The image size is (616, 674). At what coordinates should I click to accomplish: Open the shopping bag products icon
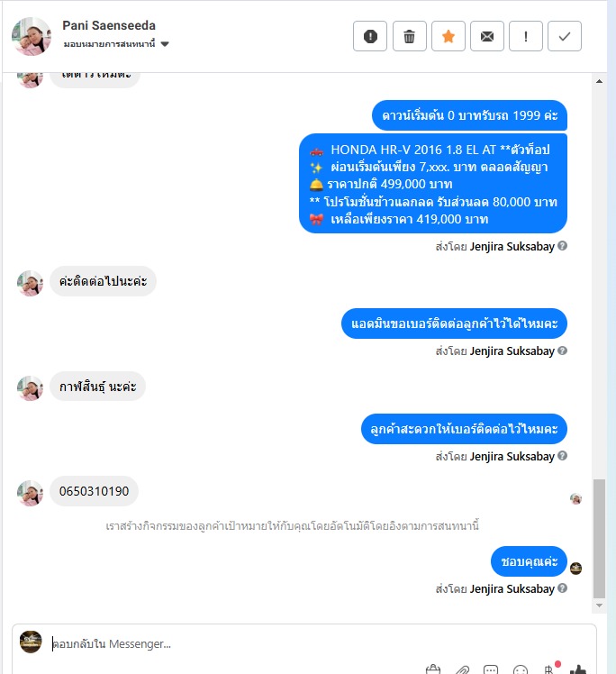click(433, 669)
